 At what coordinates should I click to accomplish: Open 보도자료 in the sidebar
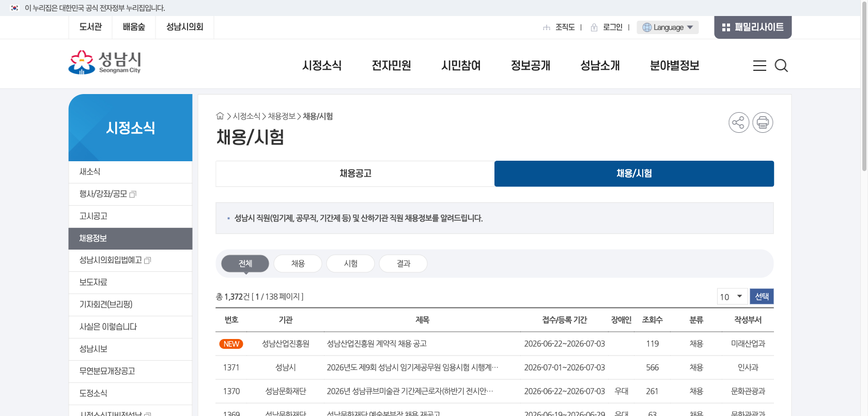click(130, 283)
